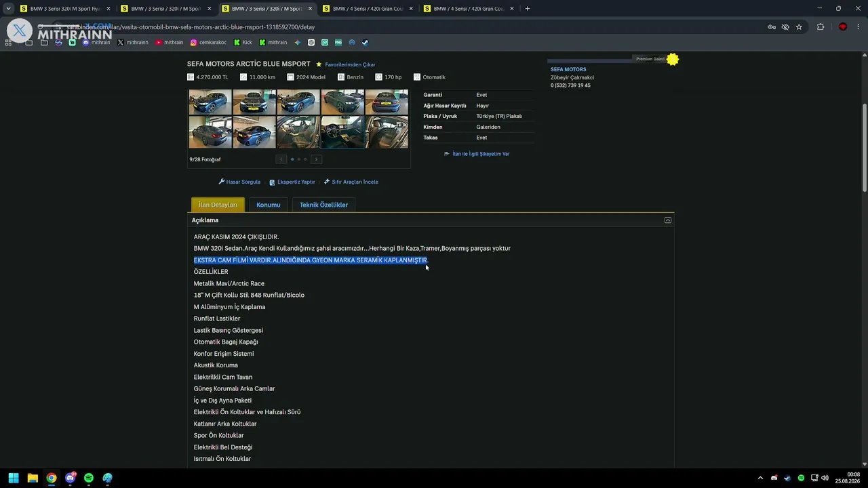The width and height of the screenshot is (868, 488).
Task: Open File Explorer from the taskbar
Action: 33,478
